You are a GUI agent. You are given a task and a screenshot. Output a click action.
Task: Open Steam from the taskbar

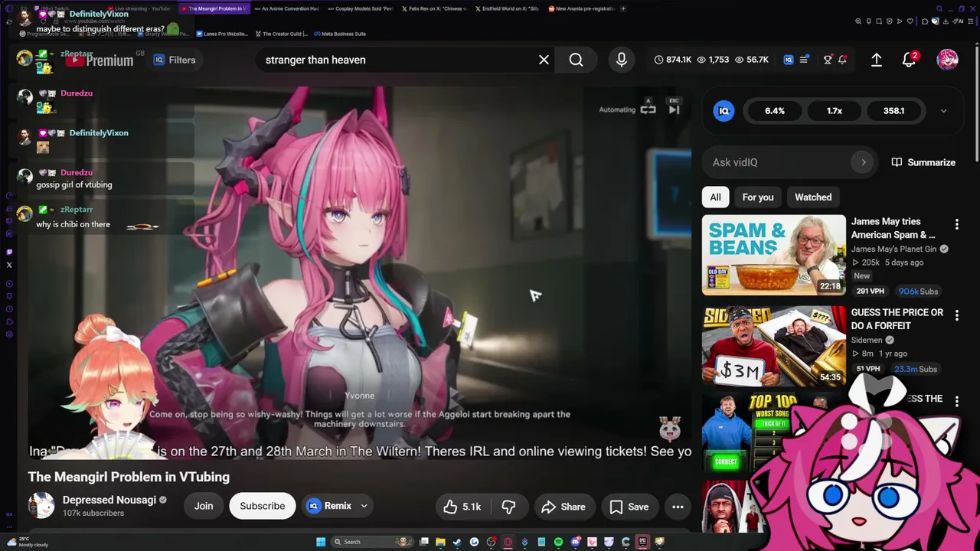457,542
